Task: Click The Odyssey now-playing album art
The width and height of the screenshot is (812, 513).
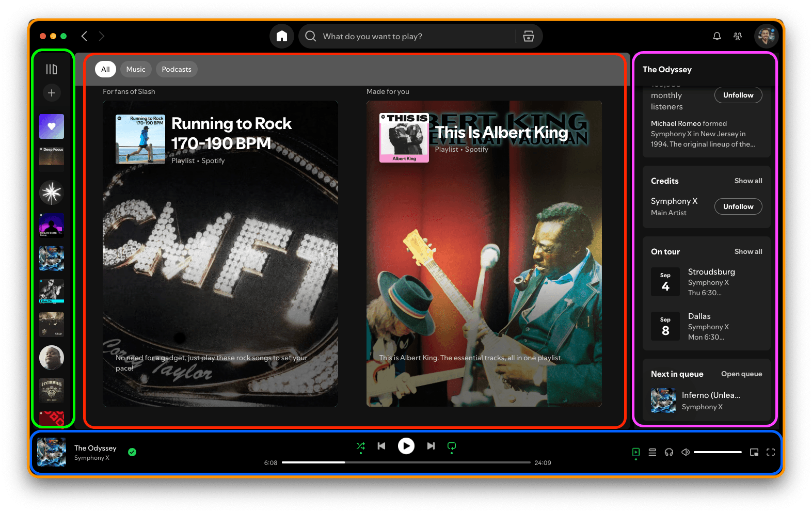Action: point(52,452)
